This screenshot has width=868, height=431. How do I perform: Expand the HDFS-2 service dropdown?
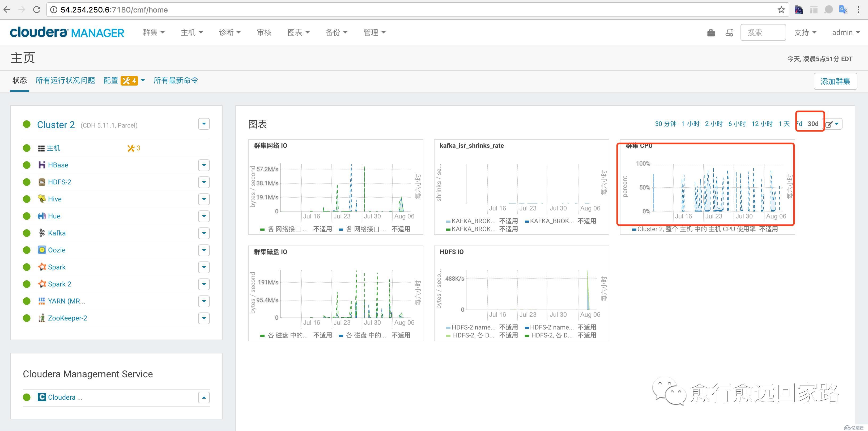tap(204, 182)
